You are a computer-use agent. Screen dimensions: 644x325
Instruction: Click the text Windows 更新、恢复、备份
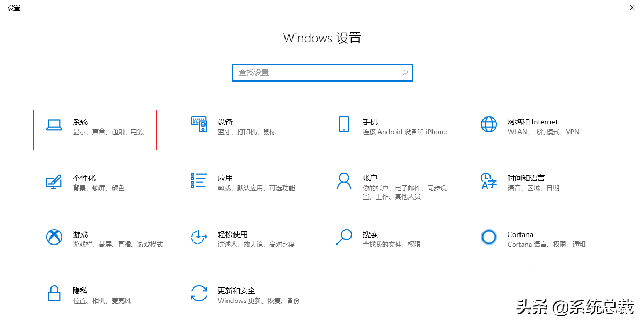(259, 301)
